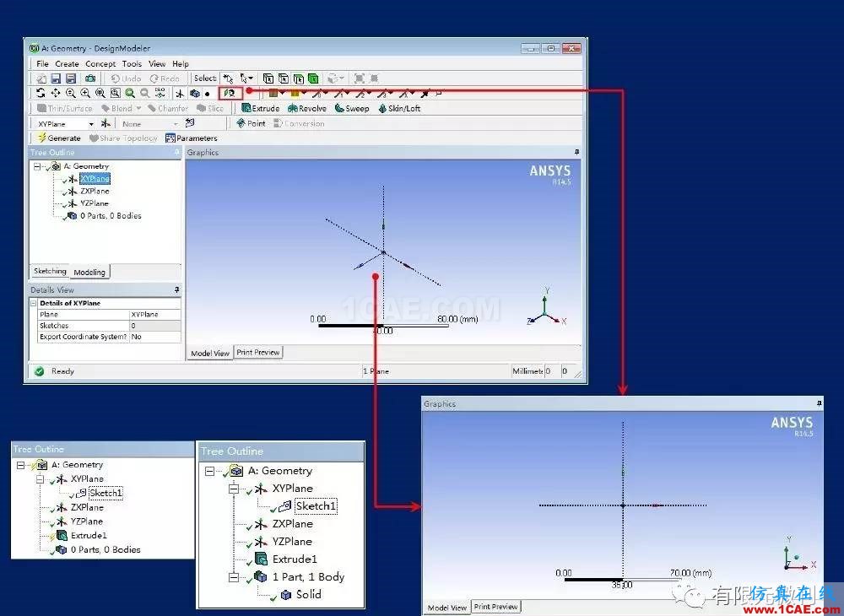Select the Rotate view tool
The height and width of the screenshot is (616, 844).
click(41, 93)
